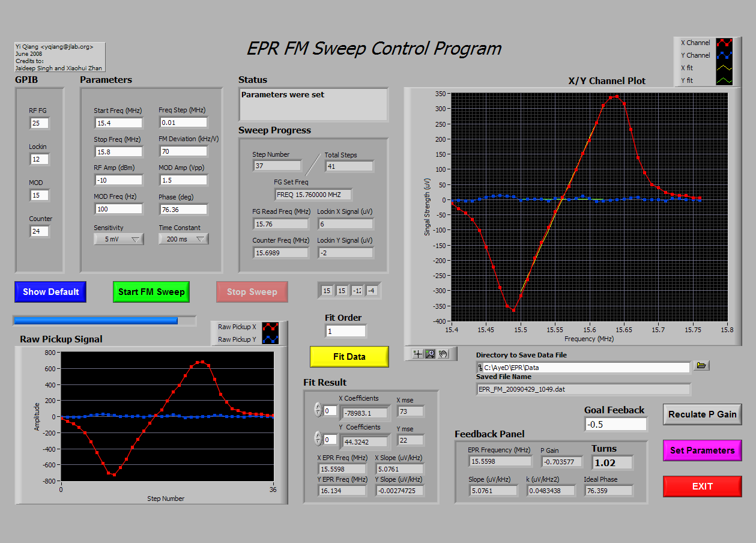The image size is (756, 543).
Task: Click the Y Channel legend line sample
Action: coord(725,55)
